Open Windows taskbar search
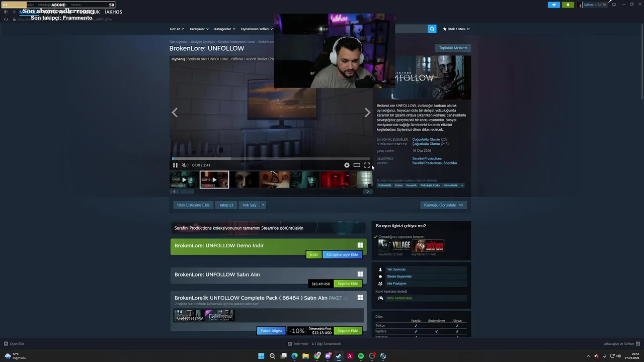 pos(272,356)
